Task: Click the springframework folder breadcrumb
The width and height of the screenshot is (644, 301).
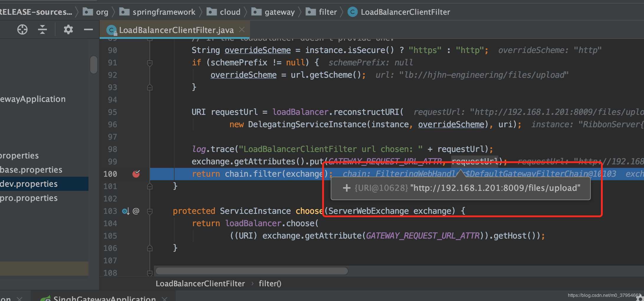Action: pyautogui.click(x=164, y=12)
